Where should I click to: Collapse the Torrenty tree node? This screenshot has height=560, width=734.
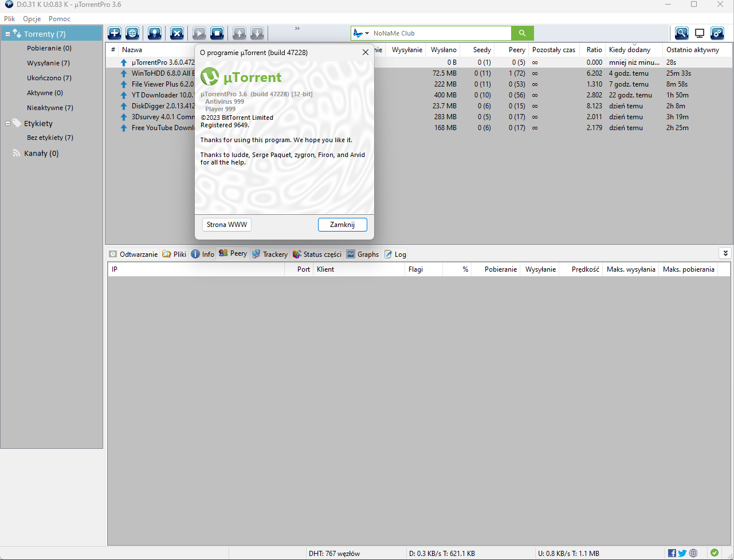pyautogui.click(x=8, y=34)
